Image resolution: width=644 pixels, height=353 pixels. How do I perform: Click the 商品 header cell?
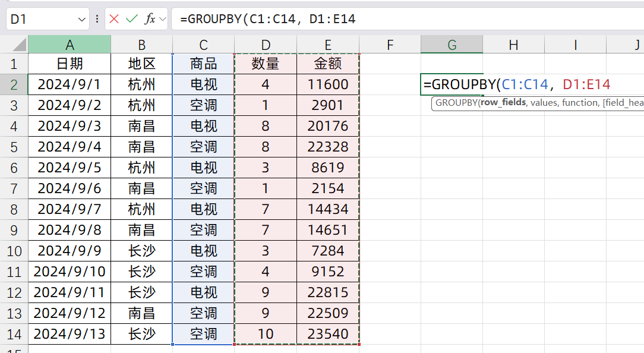[x=203, y=64]
